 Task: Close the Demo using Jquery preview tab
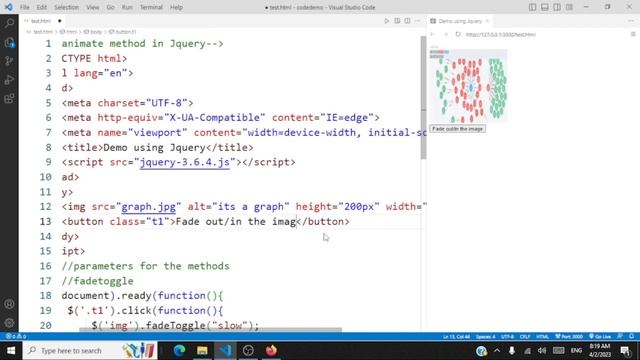[487, 21]
